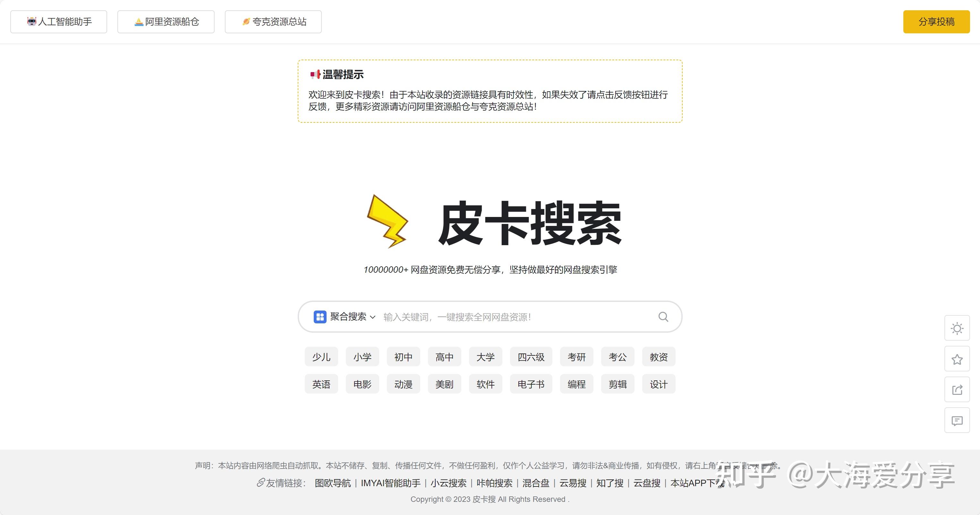
Task: Click the blue grid icon beside 聚合搜索
Action: point(320,317)
